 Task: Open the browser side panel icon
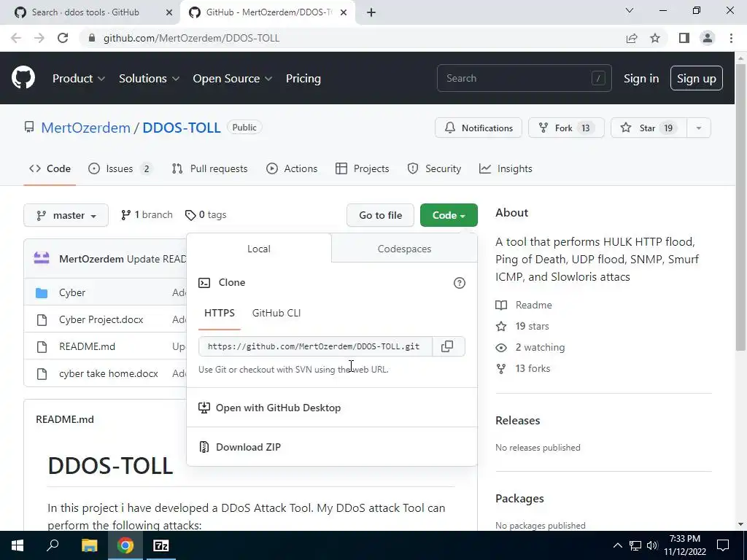[x=684, y=38]
